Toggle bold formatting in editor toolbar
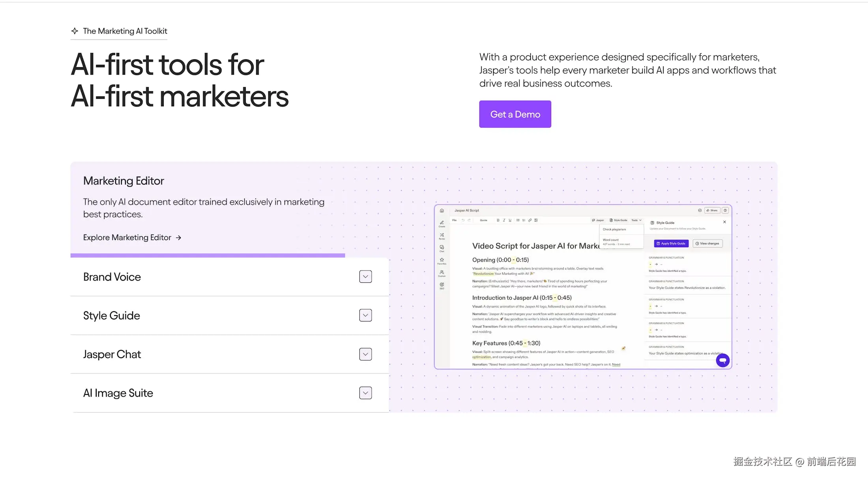Image resolution: width=868 pixels, height=479 pixels. coord(498,220)
